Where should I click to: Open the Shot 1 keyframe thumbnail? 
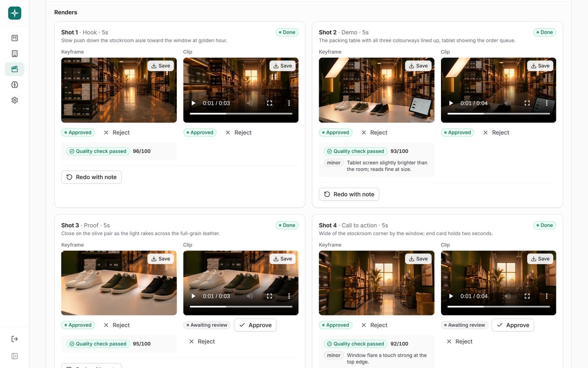click(x=119, y=90)
